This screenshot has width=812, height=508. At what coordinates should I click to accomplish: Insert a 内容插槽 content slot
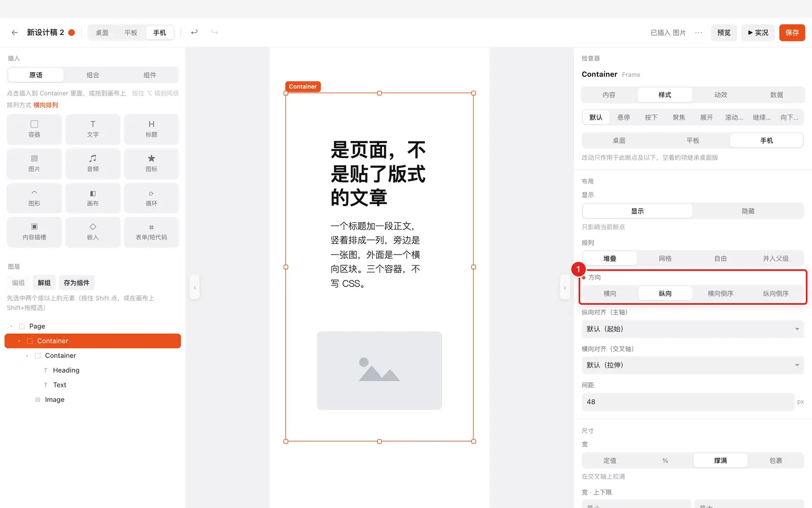tap(35, 232)
